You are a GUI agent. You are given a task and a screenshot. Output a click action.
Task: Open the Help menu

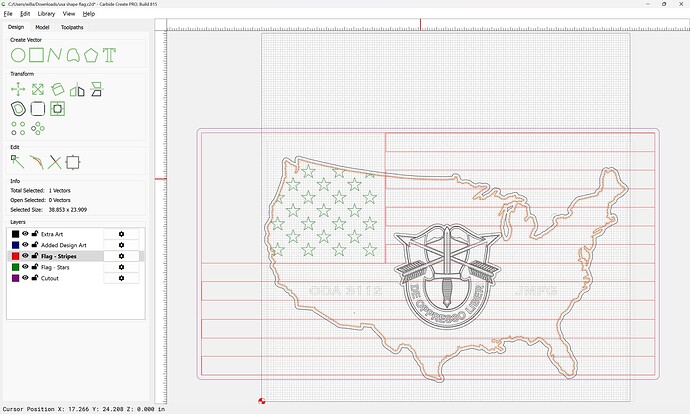pos(89,14)
